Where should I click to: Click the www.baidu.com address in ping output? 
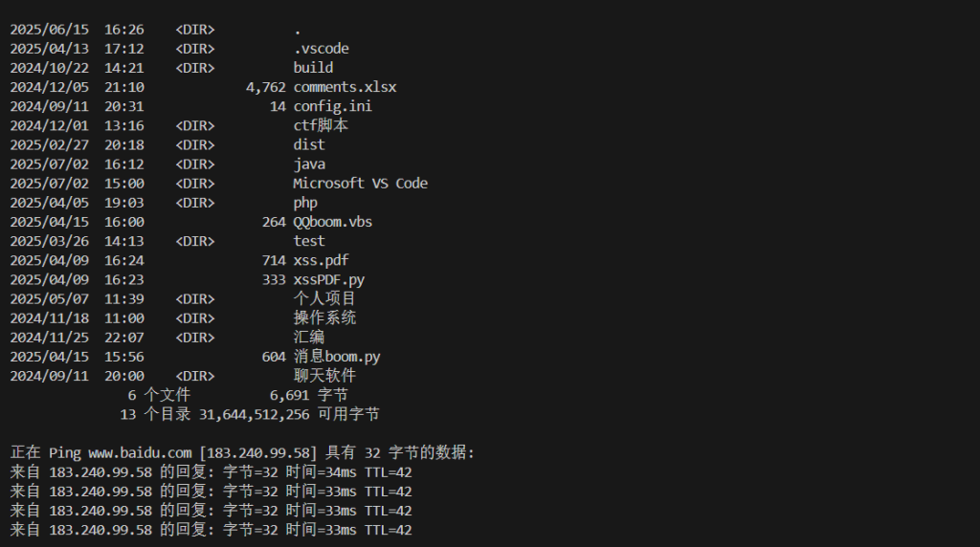140,452
